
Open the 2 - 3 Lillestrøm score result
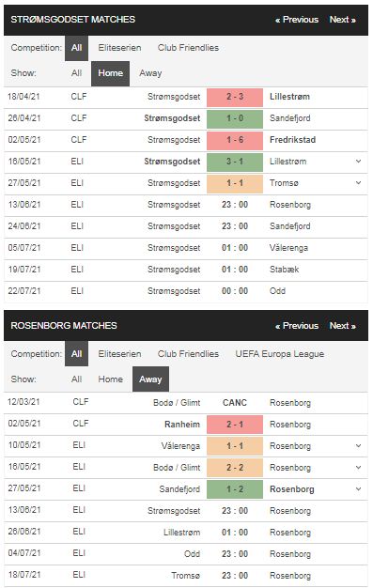235,97
